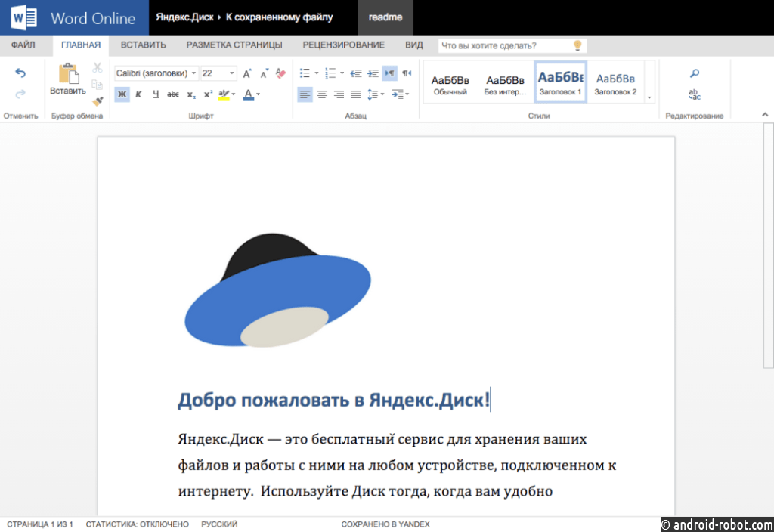The width and height of the screenshot is (774, 532).
Task: Click the Redo arrow icon
Action: [x=20, y=94]
